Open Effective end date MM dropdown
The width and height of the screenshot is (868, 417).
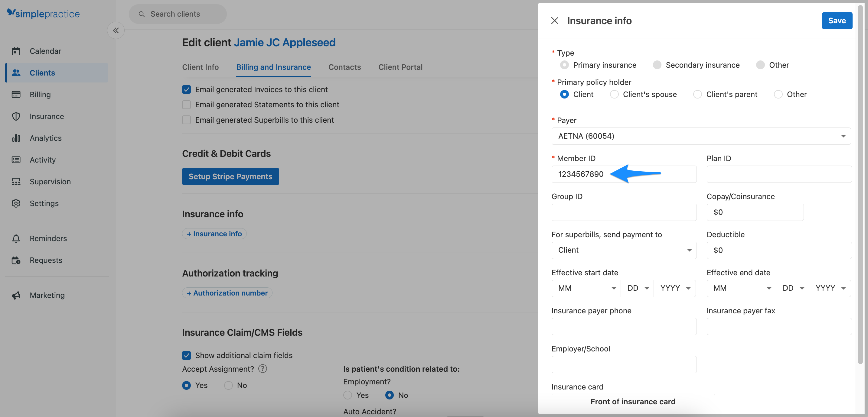click(741, 288)
